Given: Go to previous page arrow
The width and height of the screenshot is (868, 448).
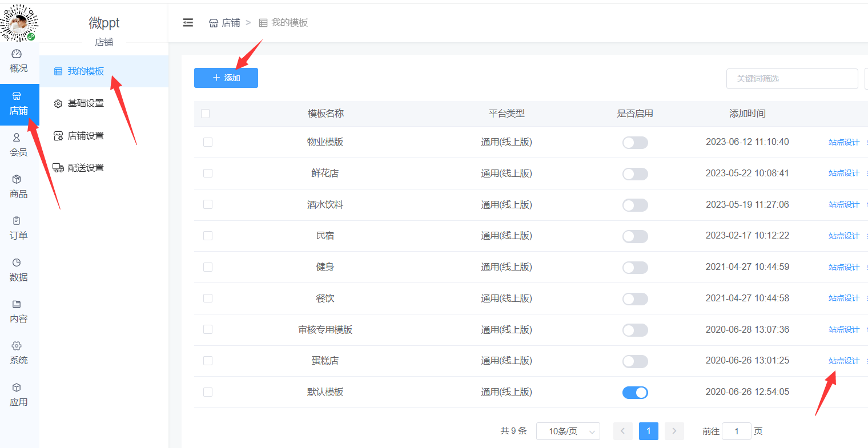Looking at the screenshot, I should [x=622, y=431].
